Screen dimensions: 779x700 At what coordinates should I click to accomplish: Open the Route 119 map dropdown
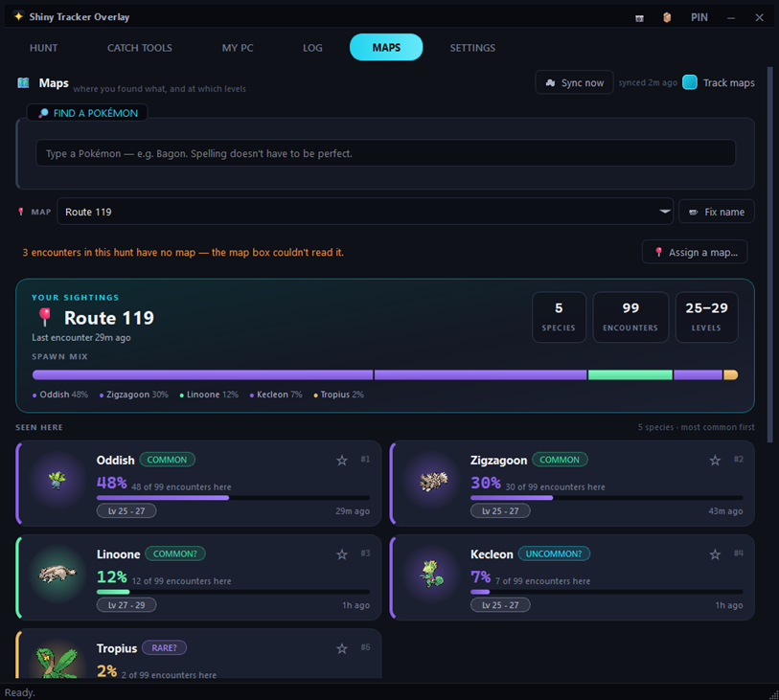point(365,212)
